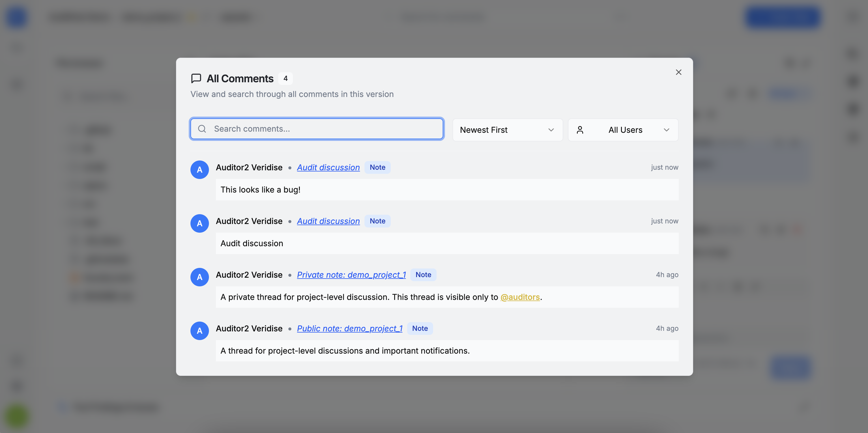Viewport: 868px width, 433px height.
Task: Click avatar on 'Audit discussion' text comment
Action: pos(199,223)
